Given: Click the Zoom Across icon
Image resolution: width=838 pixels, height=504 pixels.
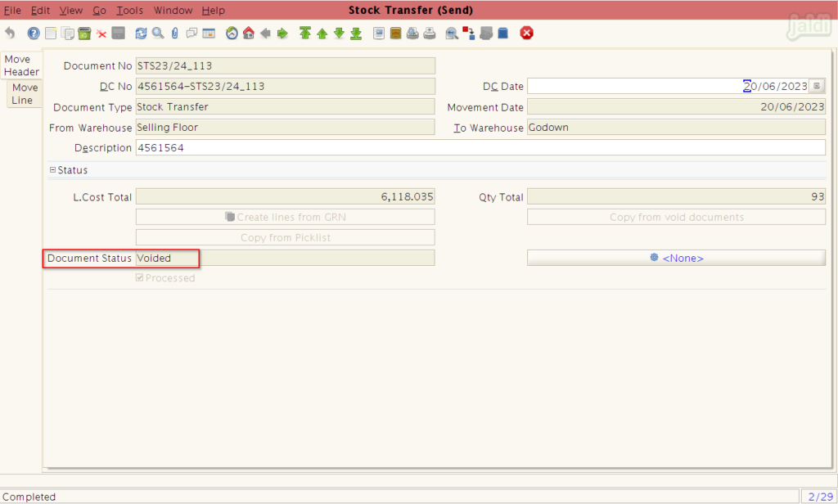Looking at the screenshot, I should click(x=452, y=34).
